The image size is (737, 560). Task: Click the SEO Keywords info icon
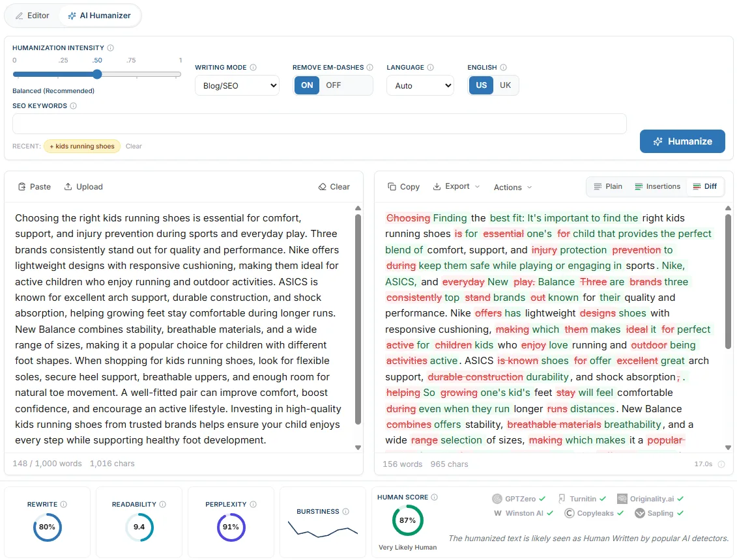[74, 105]
